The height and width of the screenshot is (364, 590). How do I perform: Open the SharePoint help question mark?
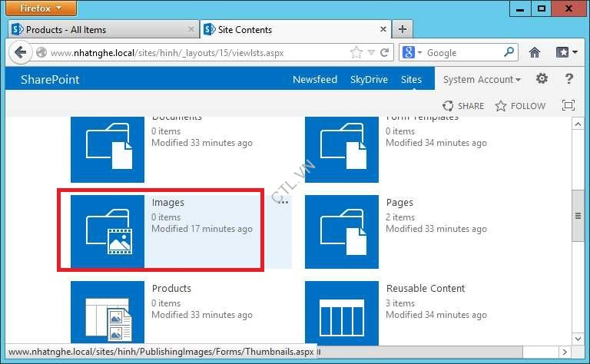[569, 79]
